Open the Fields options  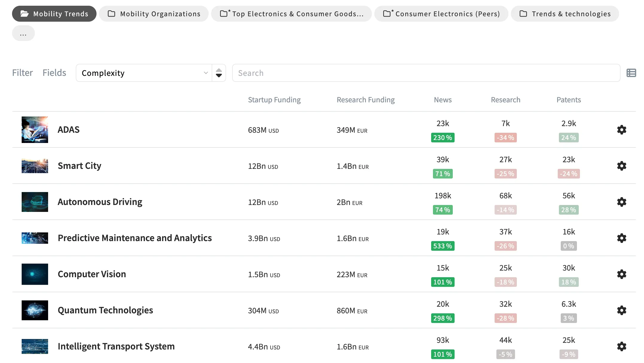(54, 73)
